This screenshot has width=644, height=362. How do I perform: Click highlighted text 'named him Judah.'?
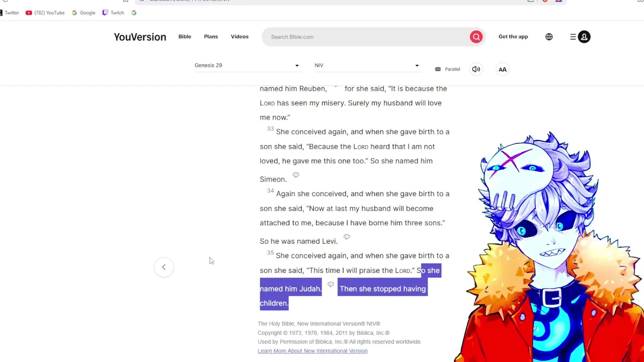tap(290, 289)
